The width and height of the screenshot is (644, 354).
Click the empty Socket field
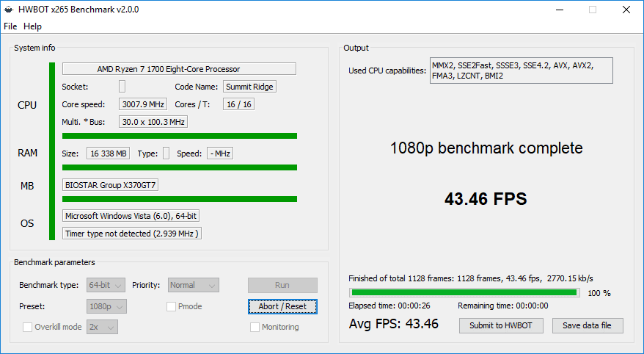122,87
